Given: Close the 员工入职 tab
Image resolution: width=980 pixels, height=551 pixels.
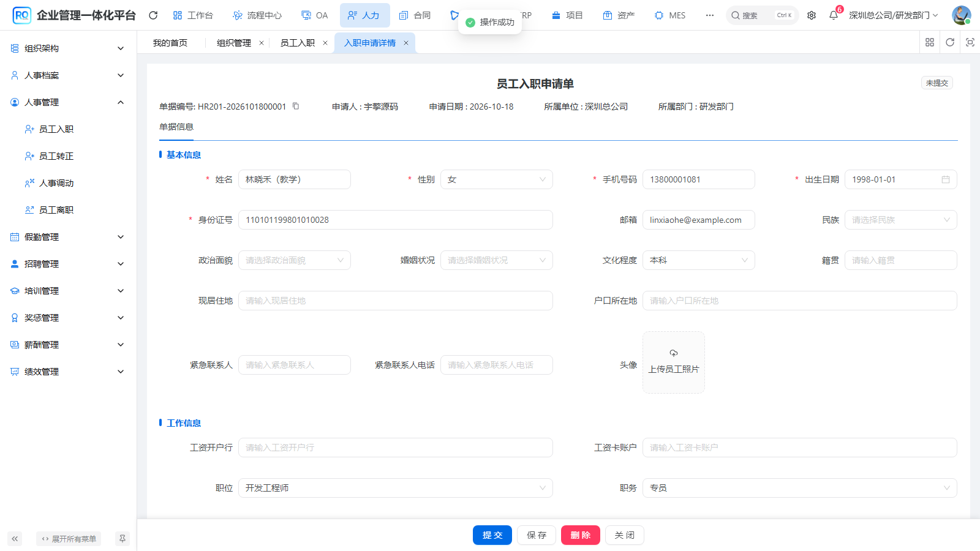Looking at the screenshot, I should pos(325,43).
